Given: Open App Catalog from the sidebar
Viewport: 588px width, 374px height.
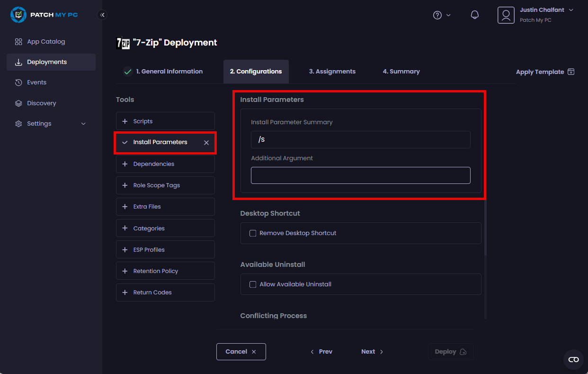Looking at the screenshot, I should pos(46,42).
